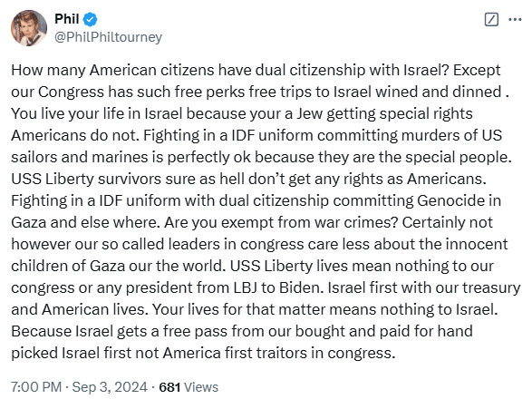The height and width of the screenshot is (399, 532).
Task: Open Phil's profile avatar photo
Action: (29, 28)
